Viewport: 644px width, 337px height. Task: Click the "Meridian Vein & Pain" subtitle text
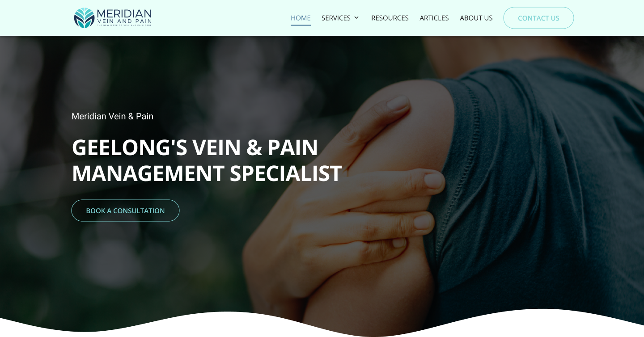pos(112,116)
